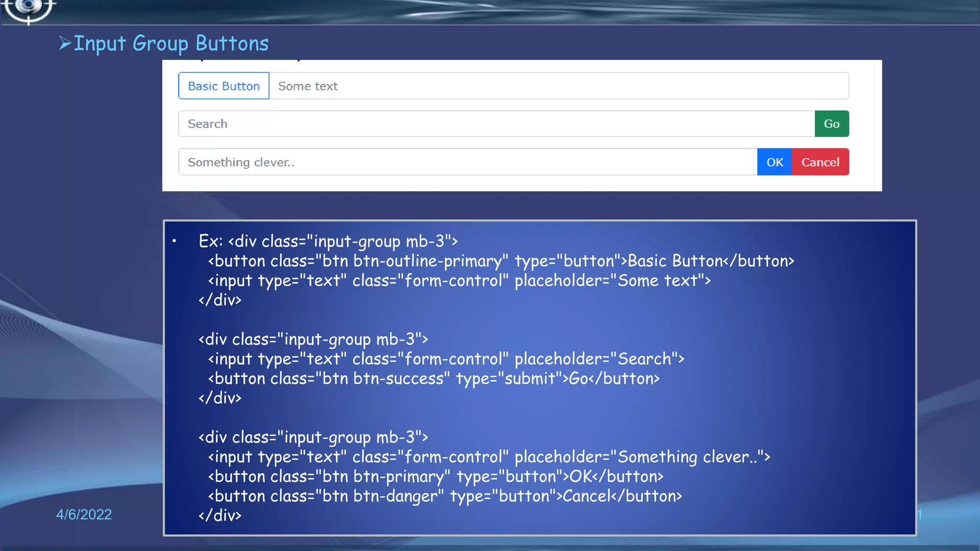The height and width of the screenshot is (551, 980).
Task: Click the Basic Button outline button
Action: [224, 86]
